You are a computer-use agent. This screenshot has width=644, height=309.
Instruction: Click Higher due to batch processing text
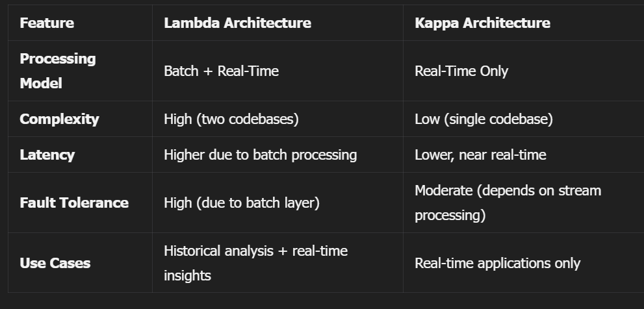point(261,154)
